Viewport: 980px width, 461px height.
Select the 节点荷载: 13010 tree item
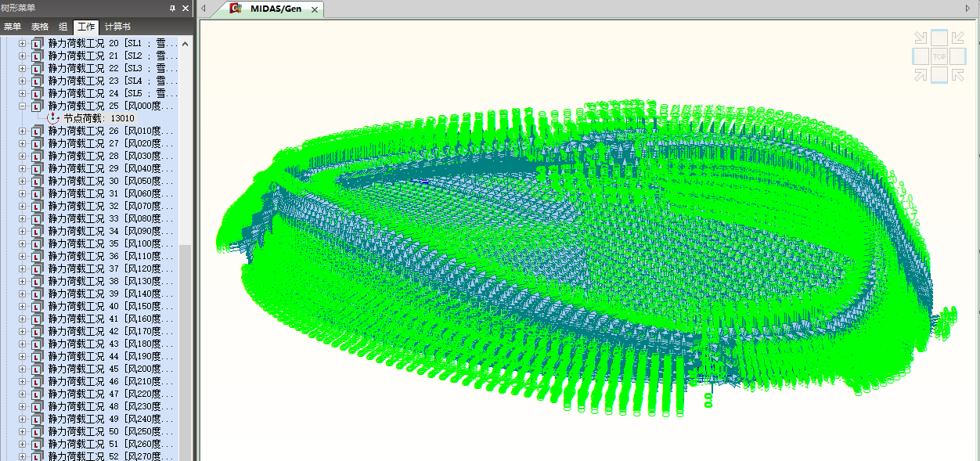coord(99,118)
